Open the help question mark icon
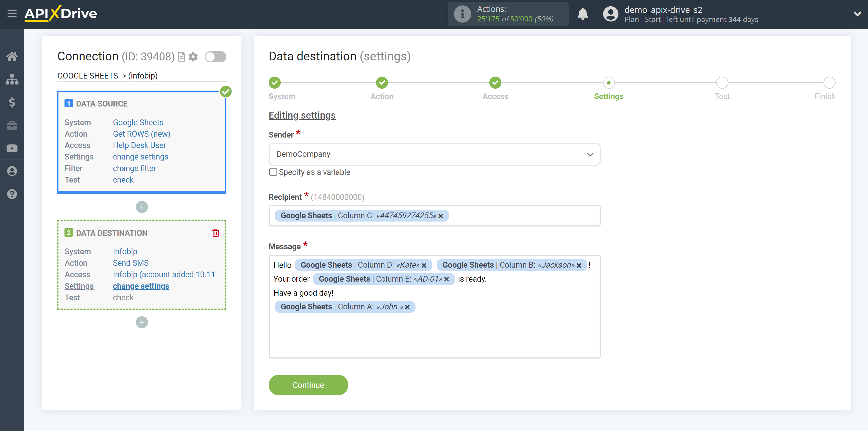868x431 pixels. [x=12, y=194]
